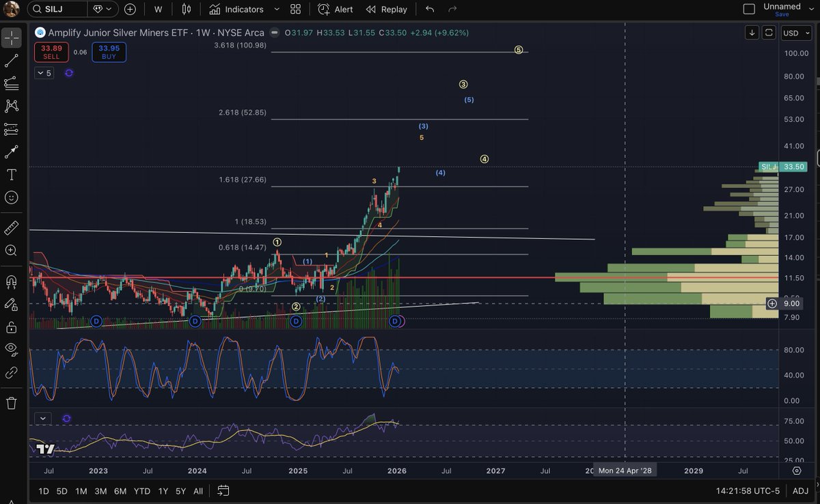Select the 1M time range
820x504 pixels.
[x=81, y=490]
